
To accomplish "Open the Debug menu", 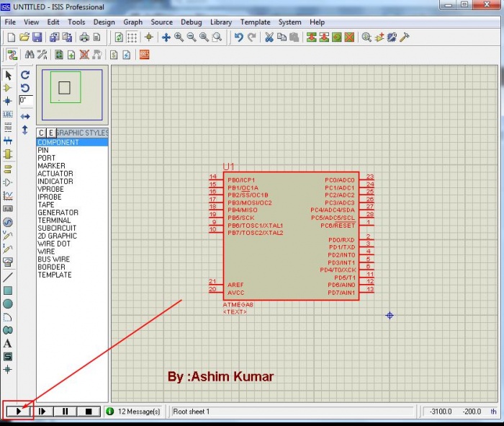I will tap(191, 22).
